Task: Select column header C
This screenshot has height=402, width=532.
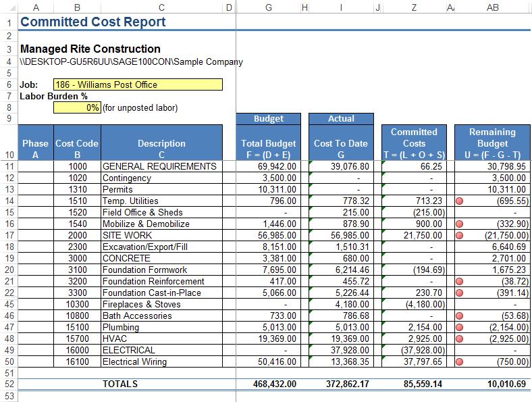Action: pos(161,7)
